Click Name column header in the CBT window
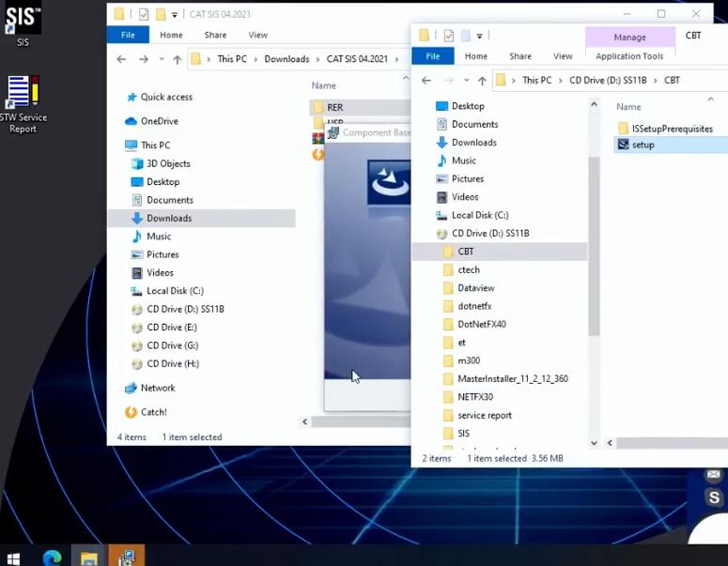The image size is (728, 566). [628, 107]
